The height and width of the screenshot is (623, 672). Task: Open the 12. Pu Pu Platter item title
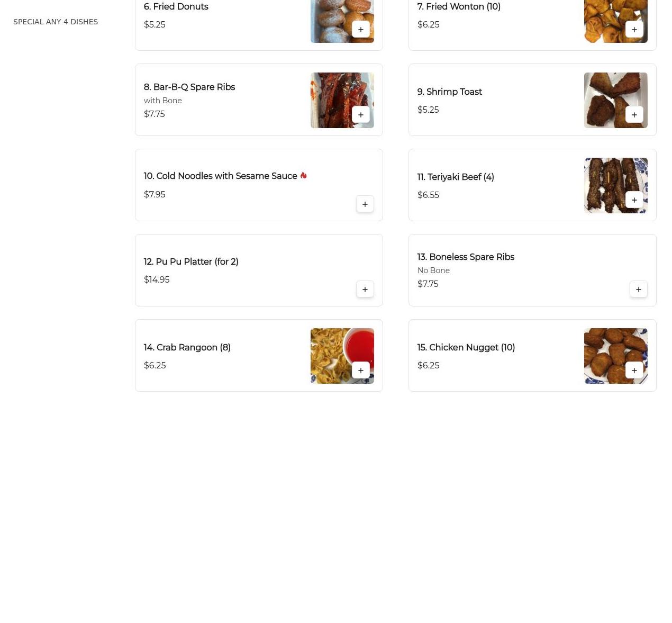click(x=191, y=261)
